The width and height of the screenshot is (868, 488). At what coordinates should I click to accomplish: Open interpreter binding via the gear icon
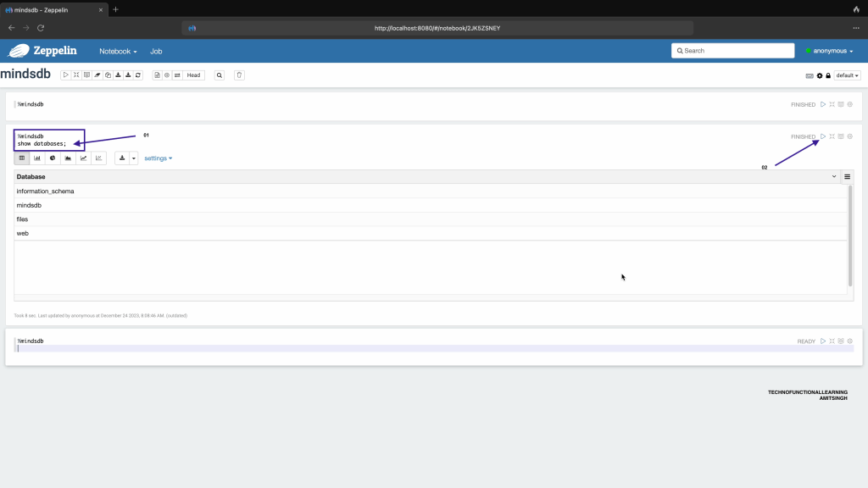[x=820, y=75]
